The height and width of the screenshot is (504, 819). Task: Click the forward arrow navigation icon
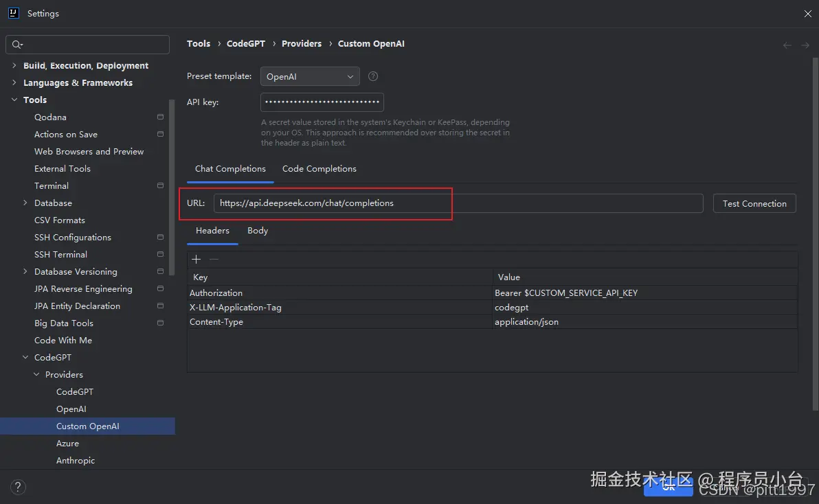805,45
